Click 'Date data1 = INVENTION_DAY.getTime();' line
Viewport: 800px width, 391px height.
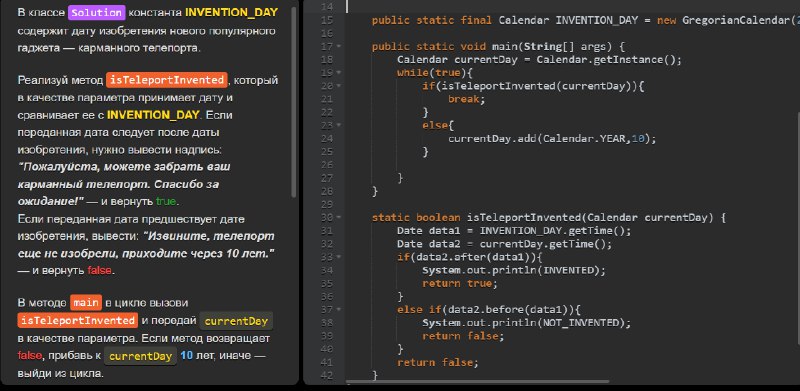[x=514, y=231]
